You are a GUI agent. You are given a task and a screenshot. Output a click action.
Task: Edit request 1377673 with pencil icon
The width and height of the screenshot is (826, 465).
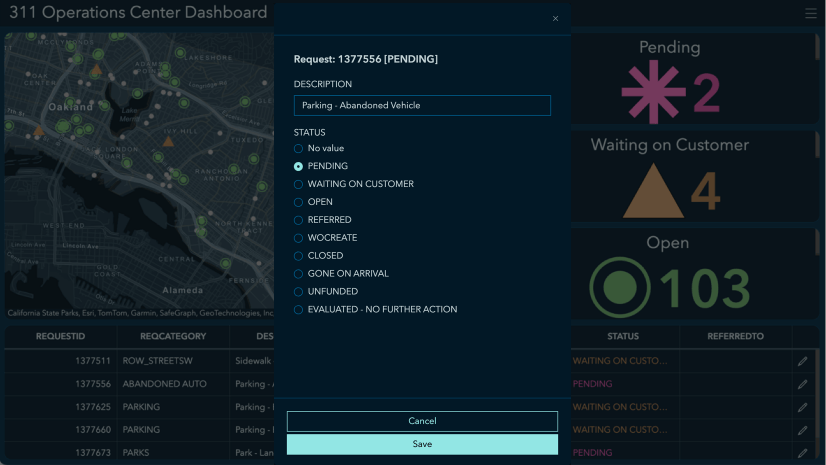[x=802, y=452]
